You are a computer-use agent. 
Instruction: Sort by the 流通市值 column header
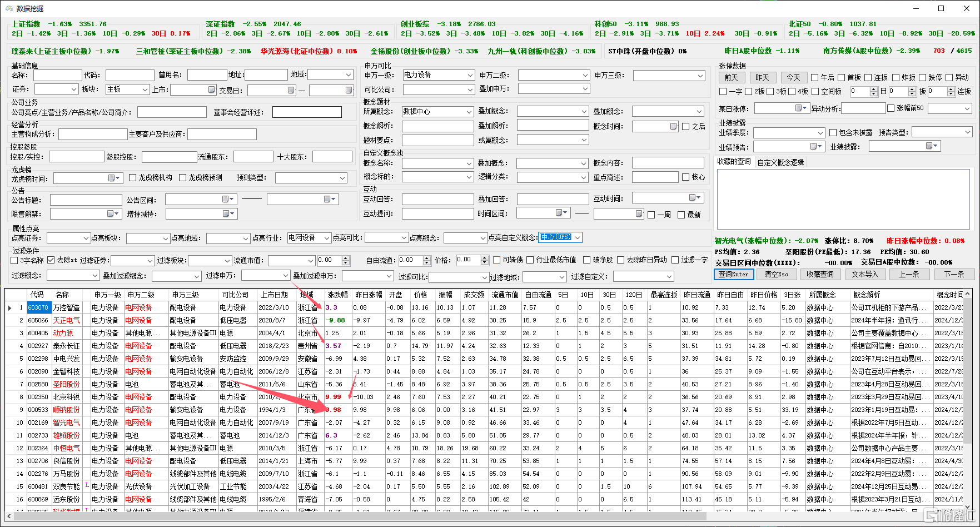click(x=505, y=295)
